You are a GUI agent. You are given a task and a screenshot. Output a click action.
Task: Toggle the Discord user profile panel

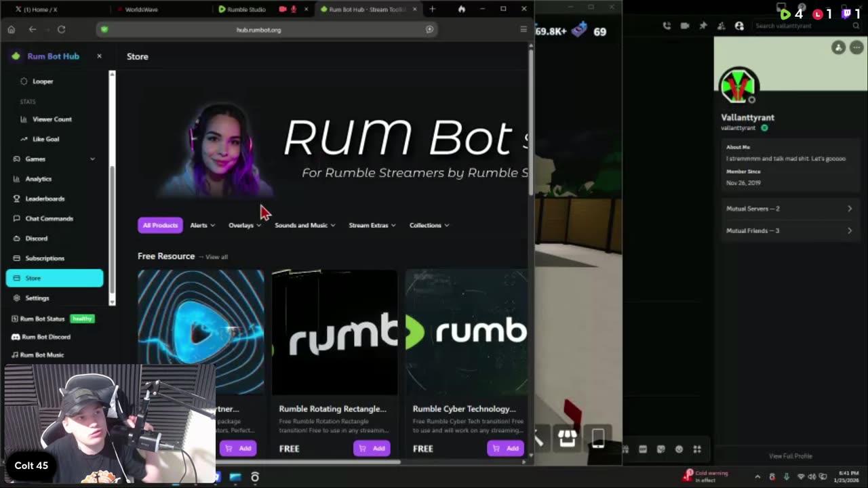point(739,26)
